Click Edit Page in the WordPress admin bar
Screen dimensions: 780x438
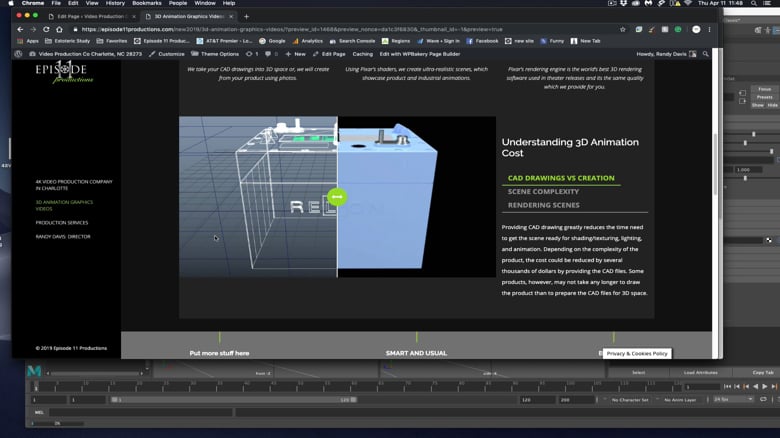click(333, 53)
